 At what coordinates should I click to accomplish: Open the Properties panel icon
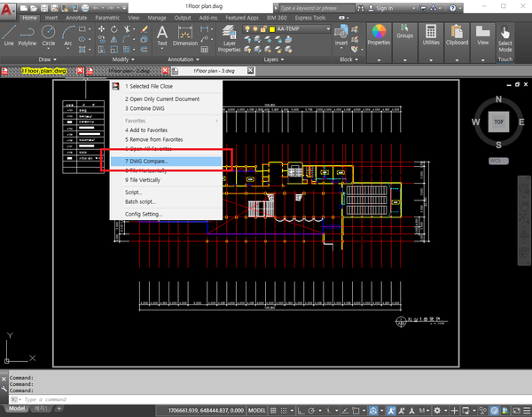[x=379, y=33]
